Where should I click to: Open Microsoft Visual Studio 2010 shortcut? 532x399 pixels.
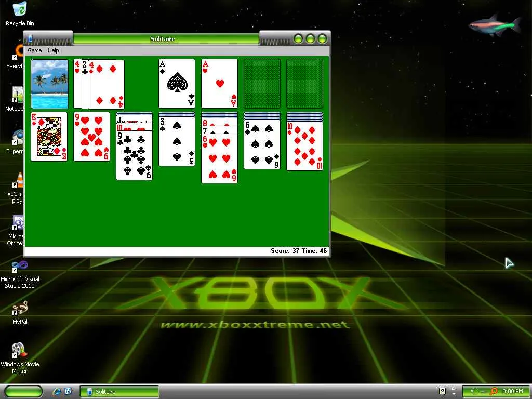coord(20,274)
